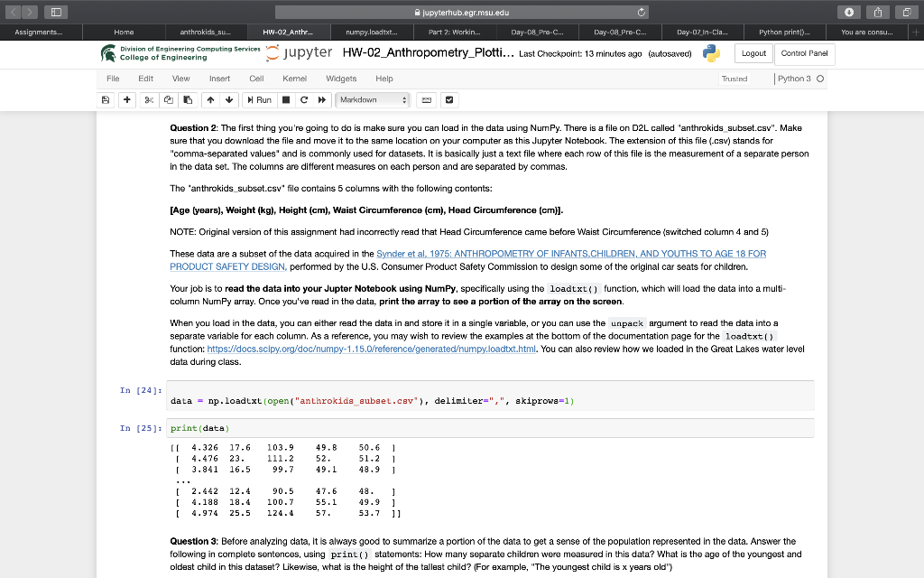
Task: Save the notebook using the save icon
Action: click(x=106, y=99)
